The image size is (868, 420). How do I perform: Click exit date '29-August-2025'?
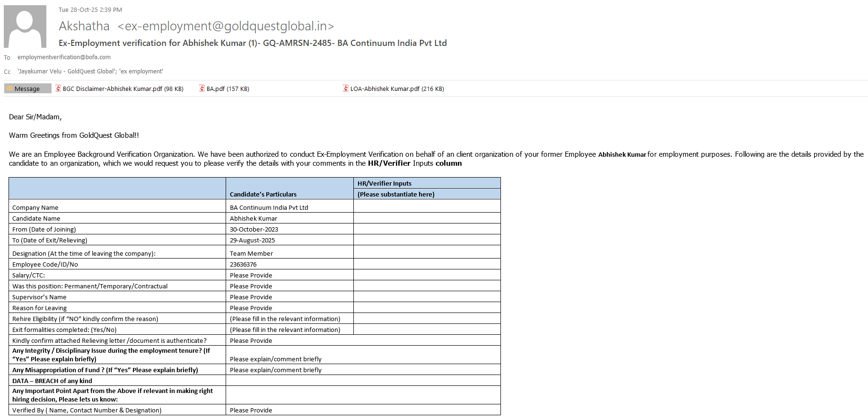coord(252,240)
